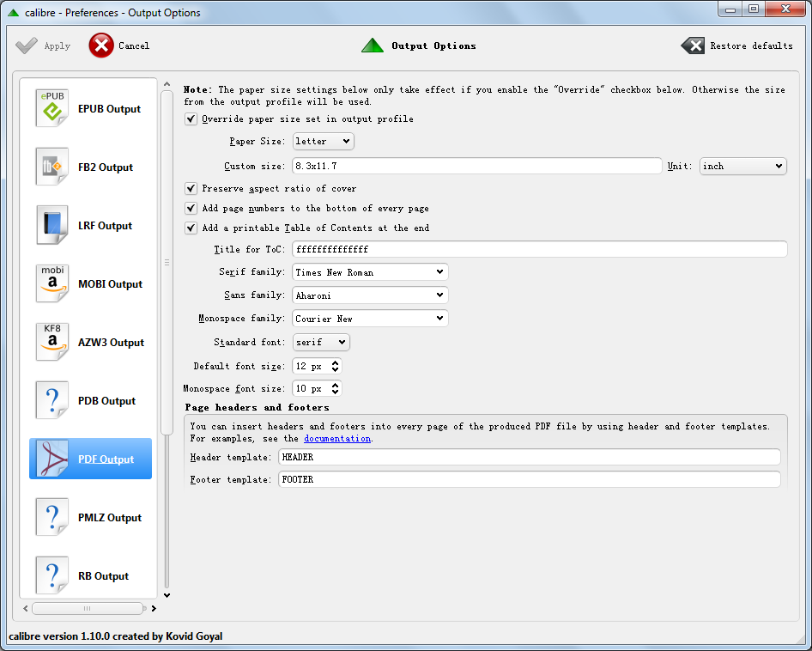The width and height of the screenshot is (812, 651).
Task: Click the MOBI Output amazon icon
Action: (x=52, y=283)
